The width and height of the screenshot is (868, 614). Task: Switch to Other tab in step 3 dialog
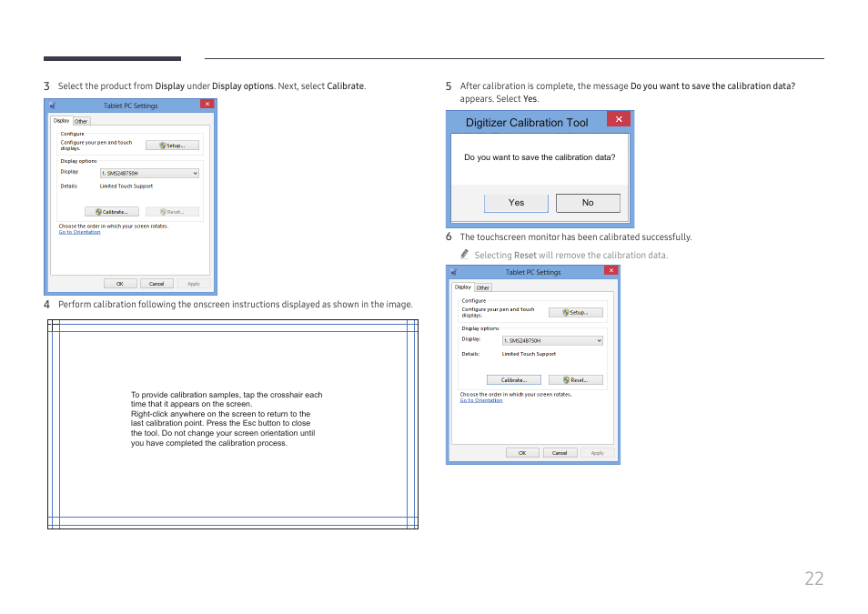81,121
